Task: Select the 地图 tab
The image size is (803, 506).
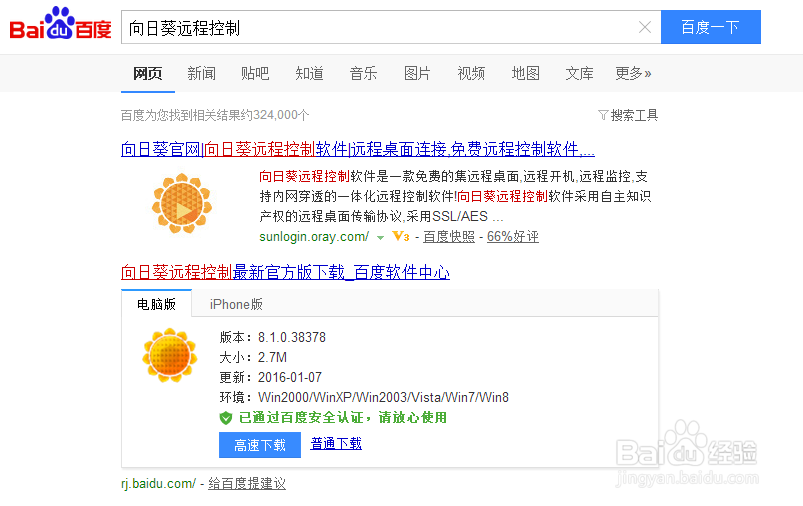Action: [x=525, y=74]
